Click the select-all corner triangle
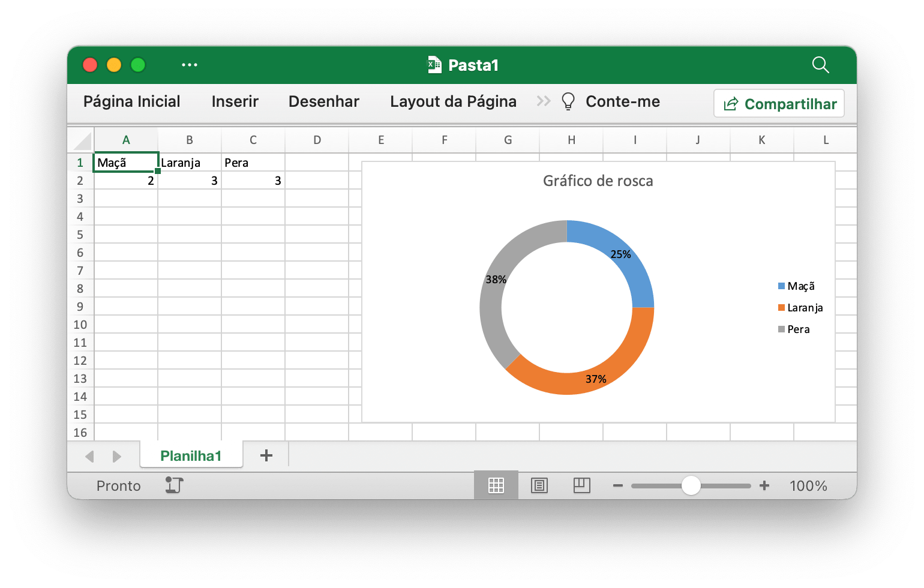The image size is (924, 588). click(x=82, y=140)
